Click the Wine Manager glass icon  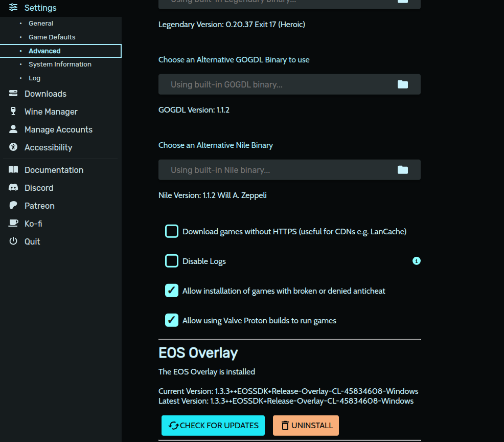pyautogui.click(x=13, y=111)
